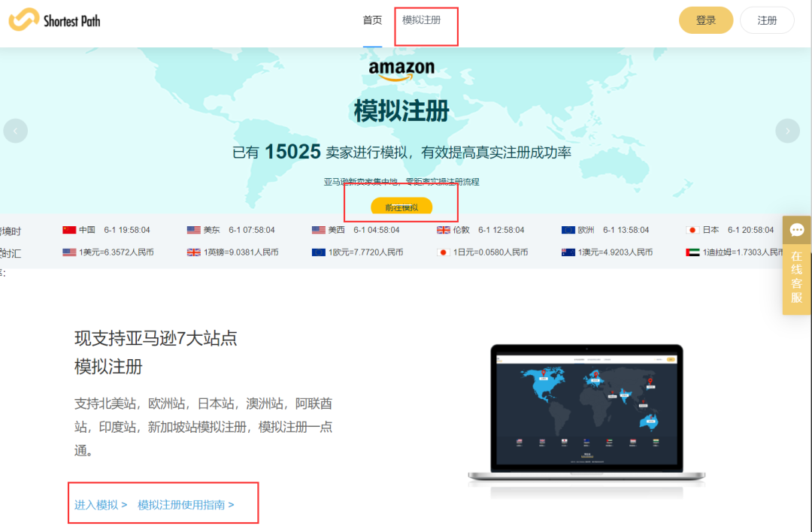This screenshot has height=532, width=812.
Task: Click the EU flag beside 欧洲 time
Action: (568, 230)
